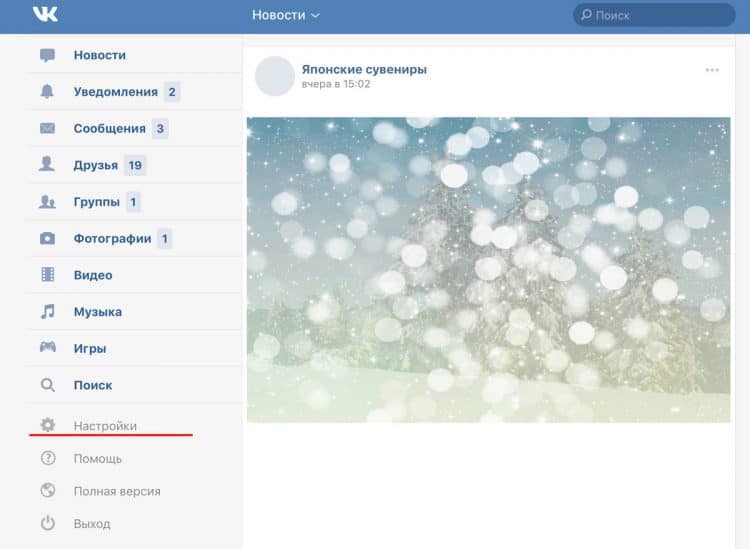
Task: Click the Поиск magnifier icon in sidebar
Action: pyautogui.click(x=47, y=385)
